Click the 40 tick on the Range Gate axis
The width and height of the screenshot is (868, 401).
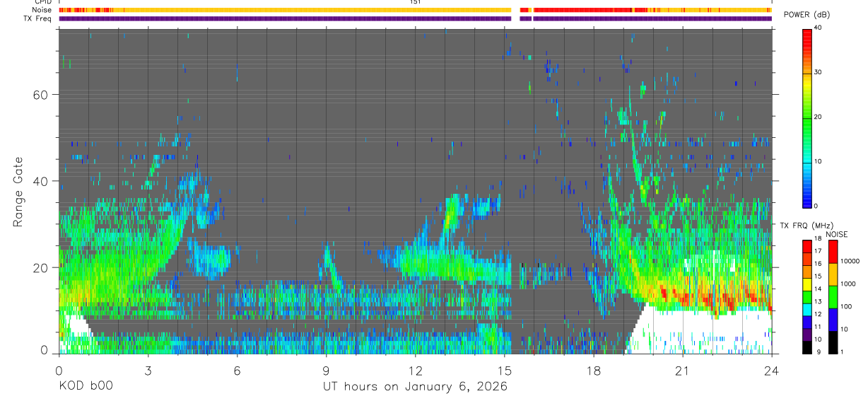click(42, 181)
